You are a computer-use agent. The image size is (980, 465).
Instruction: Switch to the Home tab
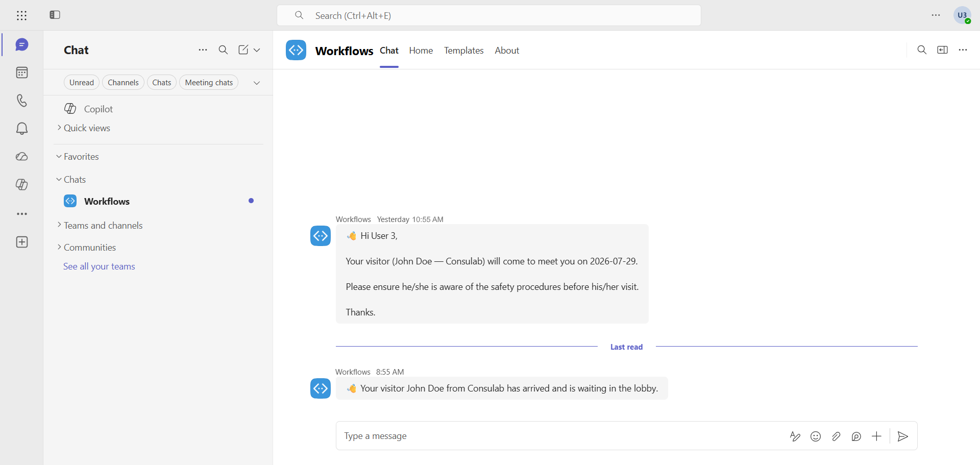coord(421,51)
